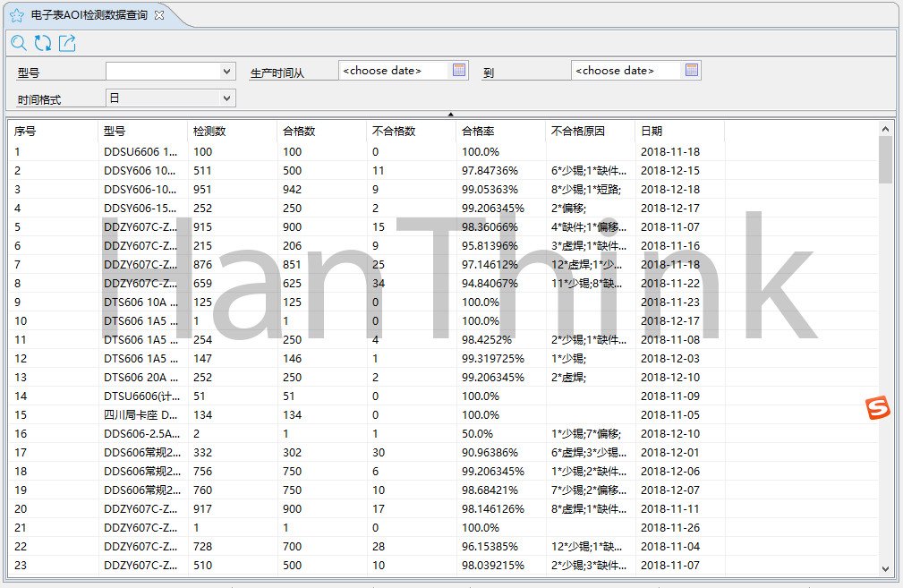Expand the 时间格式 dropdown

pyautogui.click(x=226, y=98)
